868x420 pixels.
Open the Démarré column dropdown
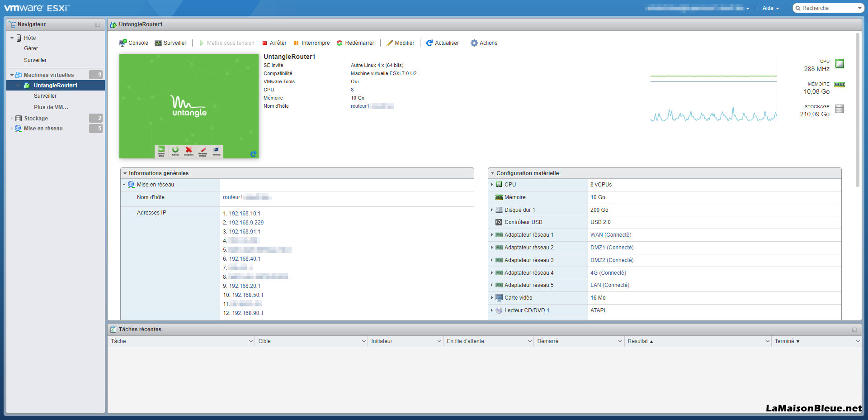620,341
